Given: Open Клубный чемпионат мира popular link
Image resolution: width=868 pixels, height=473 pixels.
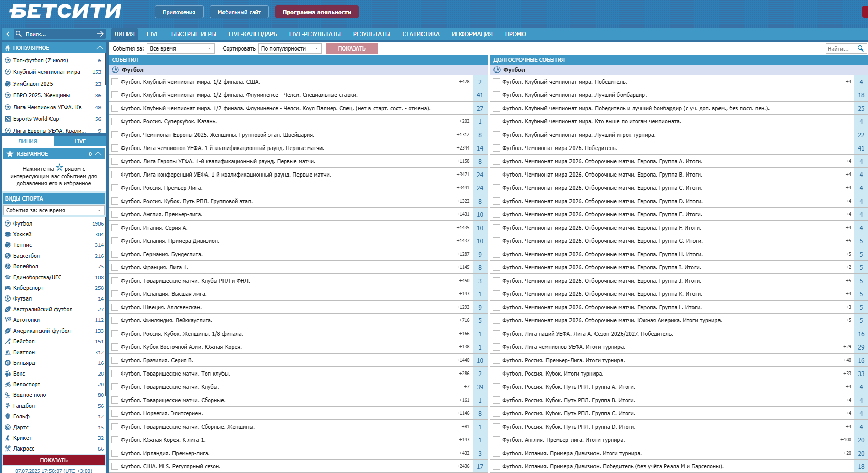Looking at the screenshot, I should (x=46, y=72).
